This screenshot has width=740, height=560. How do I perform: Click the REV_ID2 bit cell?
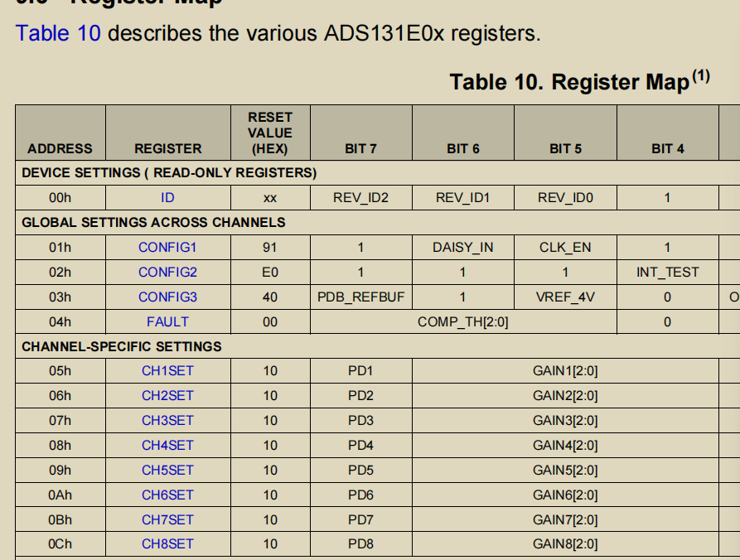tap(361, 198)
